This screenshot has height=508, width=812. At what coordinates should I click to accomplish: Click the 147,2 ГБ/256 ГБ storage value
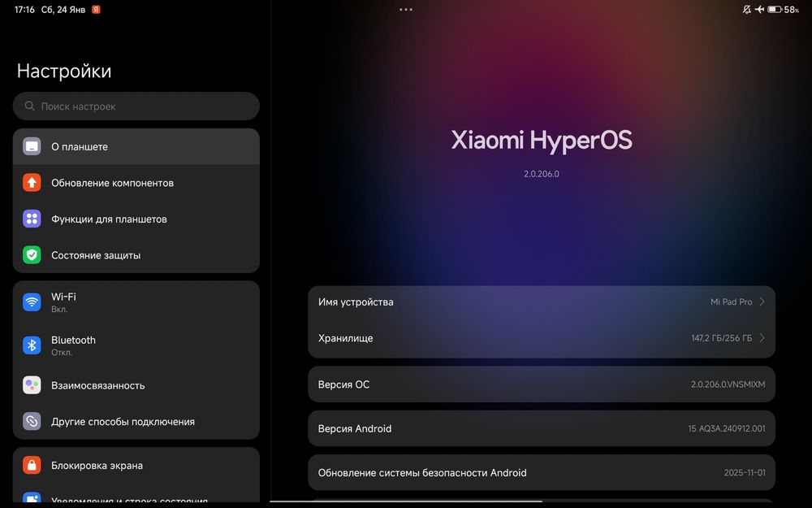click(721, 338)
